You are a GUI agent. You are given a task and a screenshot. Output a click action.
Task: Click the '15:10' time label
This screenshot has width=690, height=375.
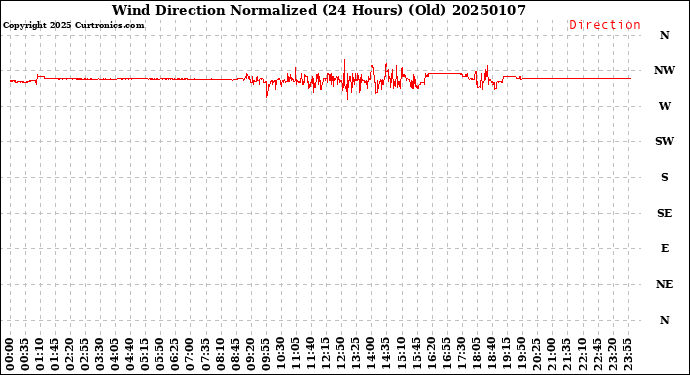[401, 355]
